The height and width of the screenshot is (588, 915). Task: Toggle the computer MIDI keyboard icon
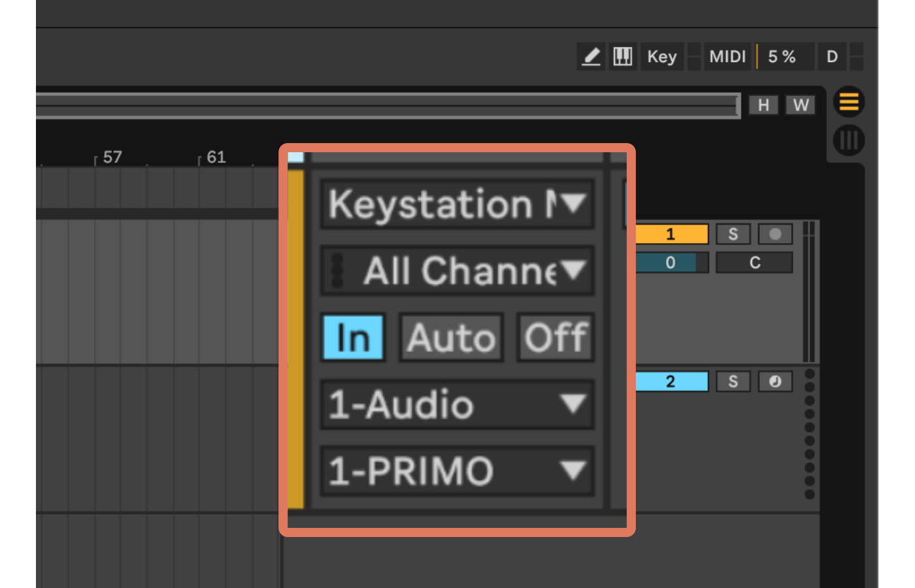point(623,57)
